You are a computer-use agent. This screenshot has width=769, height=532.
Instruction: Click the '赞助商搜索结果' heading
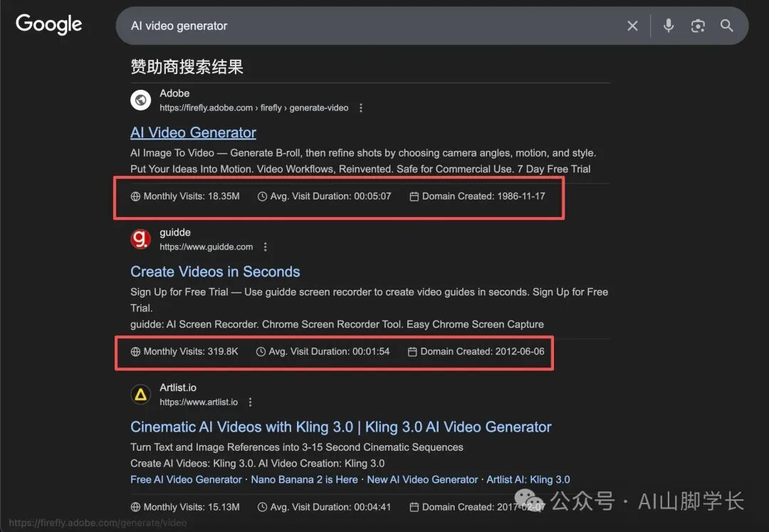pyautogui.click(x=187, y=67)
